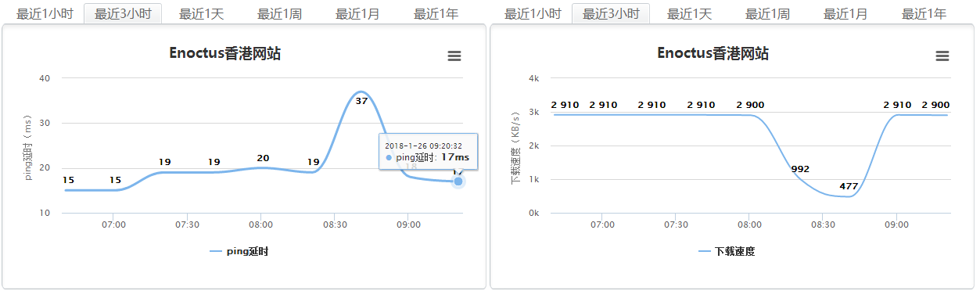Switch the ping chart to 最近1月

(357, 14)
